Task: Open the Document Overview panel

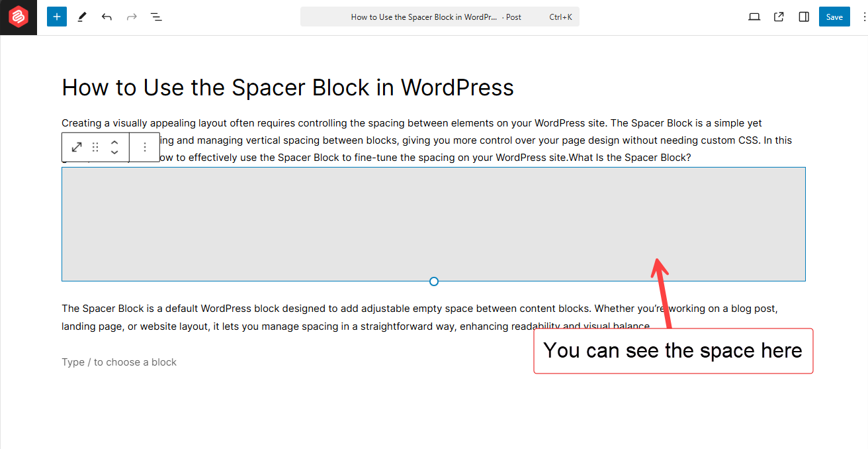Action: click(x=156, y=17)
